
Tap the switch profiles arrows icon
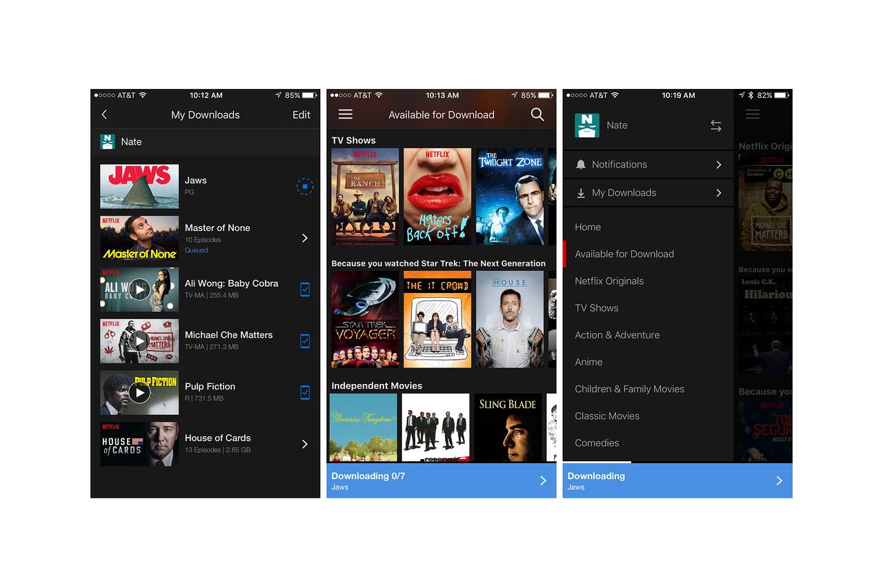click(716, 125)
